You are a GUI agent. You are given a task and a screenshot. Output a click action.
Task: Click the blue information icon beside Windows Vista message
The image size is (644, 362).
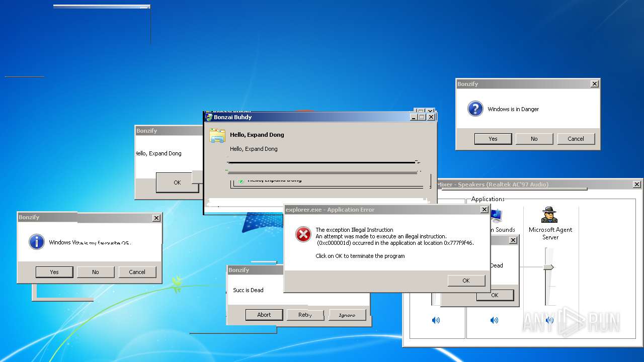(37, 242)
